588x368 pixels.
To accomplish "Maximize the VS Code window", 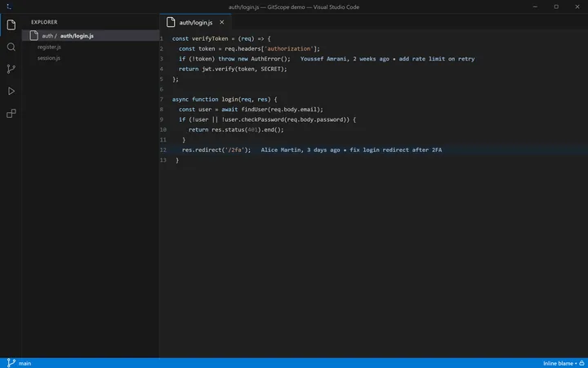I will coord(556,7).
